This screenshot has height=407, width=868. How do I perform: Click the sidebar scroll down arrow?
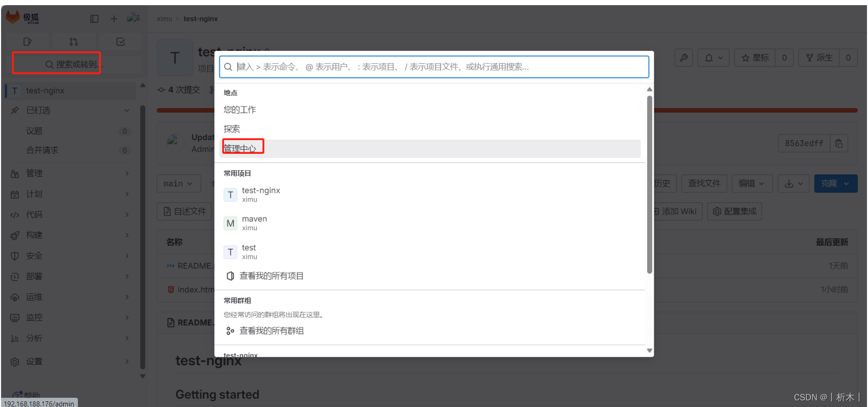coord(143,376)
